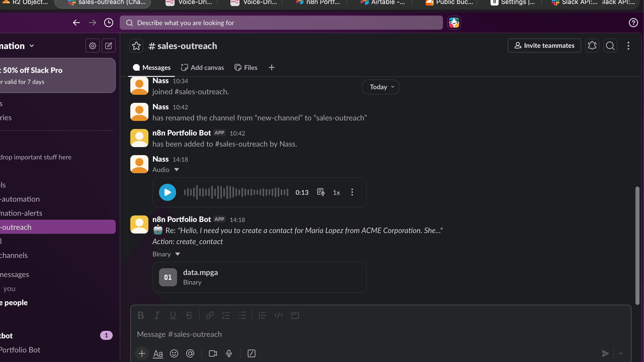Open the attachments plus button in composer
The height and width of the screenshot is (362, 644).
142,353
